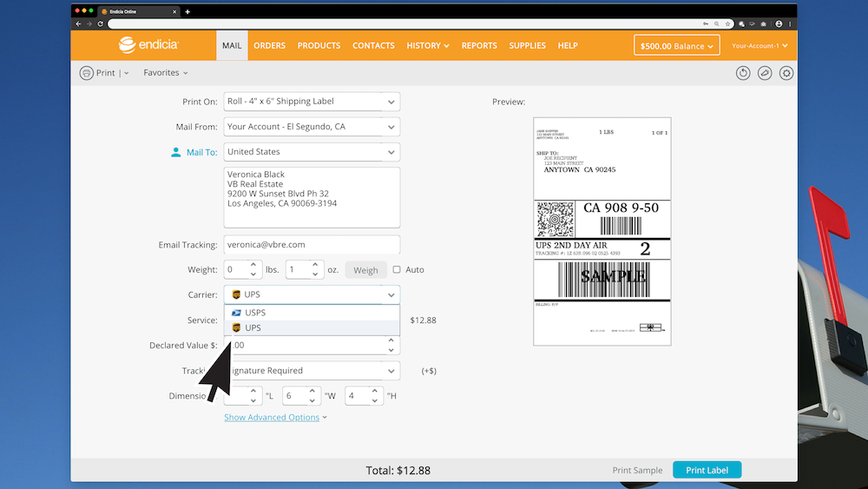Open the settings gear icon

786,73
